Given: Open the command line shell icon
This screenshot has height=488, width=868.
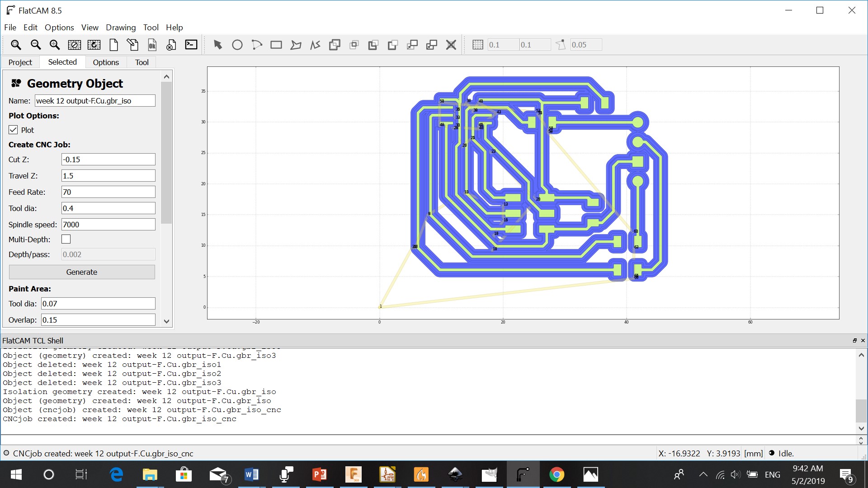Looking at the screenshot, I should point(191,45).
